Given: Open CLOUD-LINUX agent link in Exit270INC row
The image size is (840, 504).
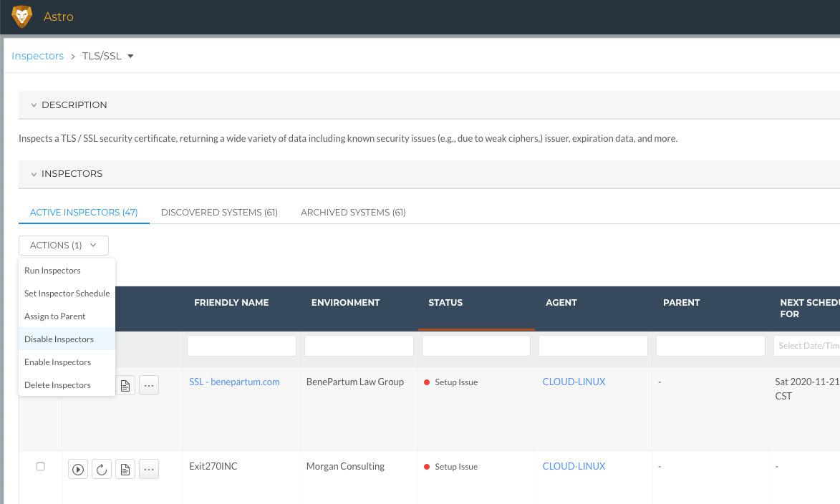Looking at the screenshot, I should coord(574,466).
